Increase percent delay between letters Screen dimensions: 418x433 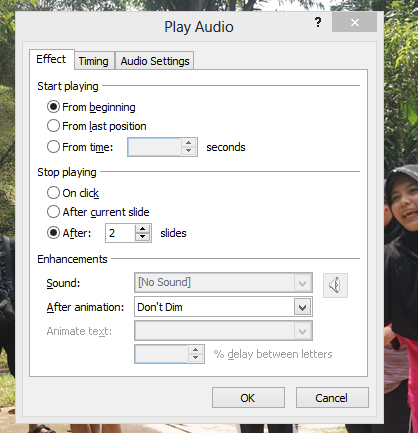pos(196,350)
